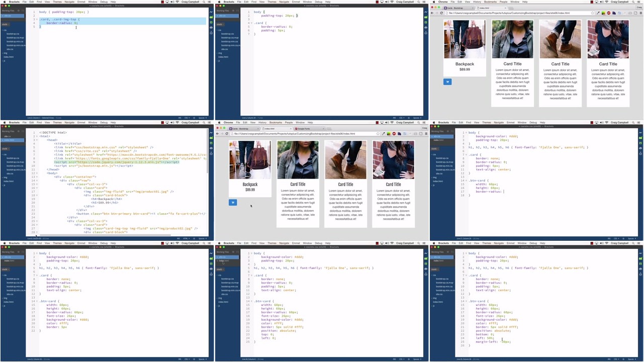Click Craig profile button in center Chrome tile

tap(424, 128)
